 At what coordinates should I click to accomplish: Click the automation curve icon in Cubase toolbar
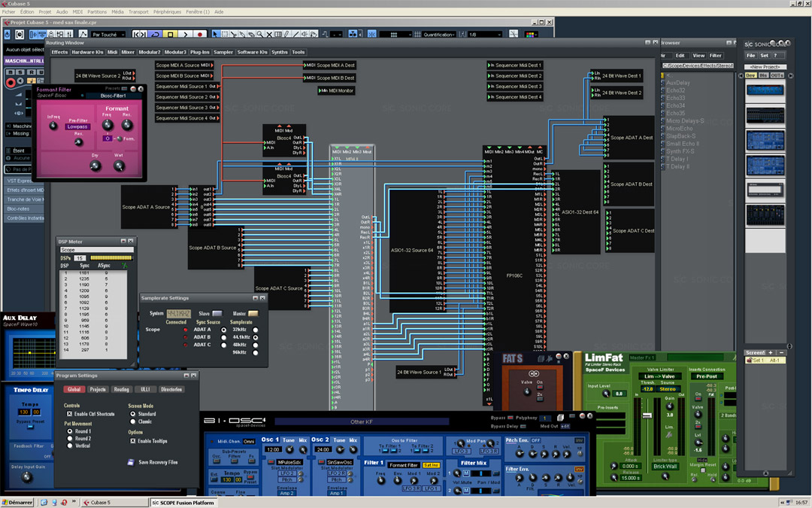[83, 35]
